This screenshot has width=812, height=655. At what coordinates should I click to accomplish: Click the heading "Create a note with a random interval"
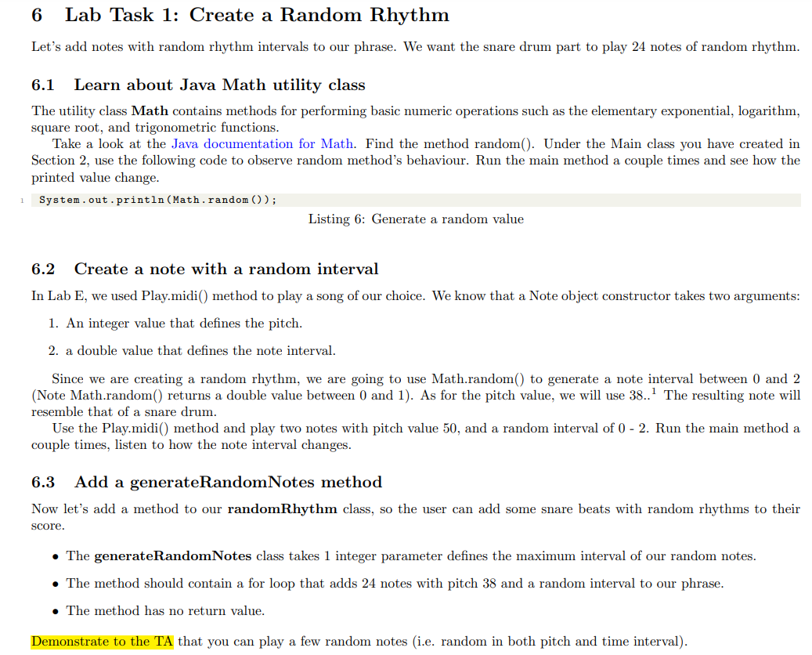click(x=226, y=269)
